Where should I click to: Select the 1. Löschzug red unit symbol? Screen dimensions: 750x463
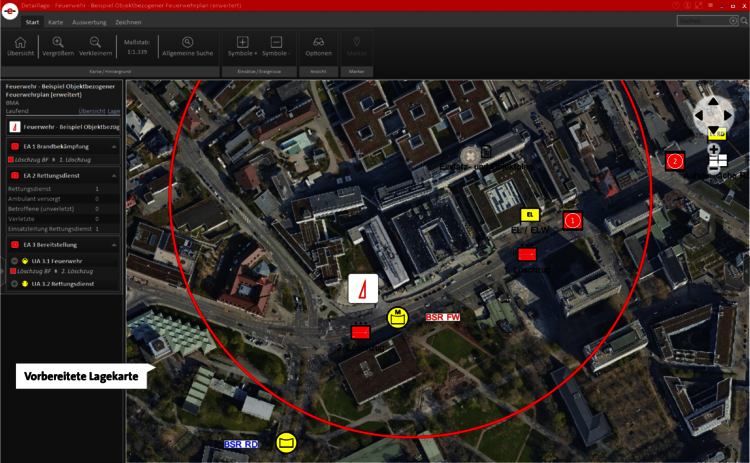[x=527, y=254]
